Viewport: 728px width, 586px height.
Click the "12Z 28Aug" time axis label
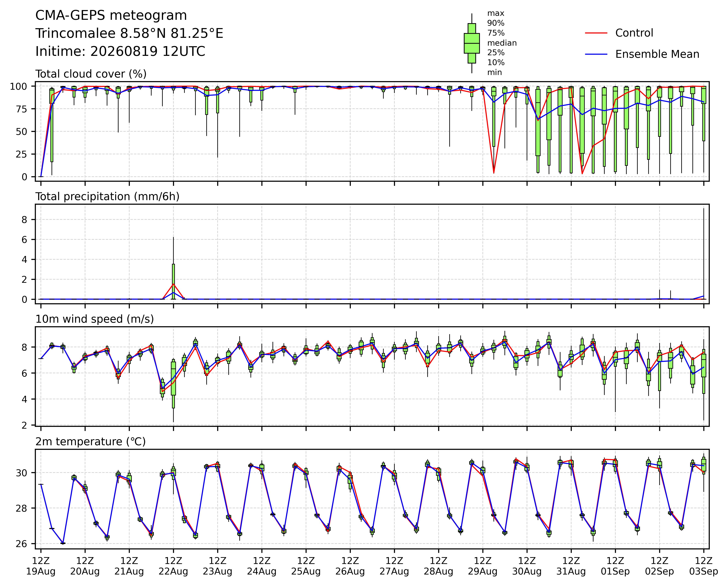pyautogui.click(x=439, y=566)
